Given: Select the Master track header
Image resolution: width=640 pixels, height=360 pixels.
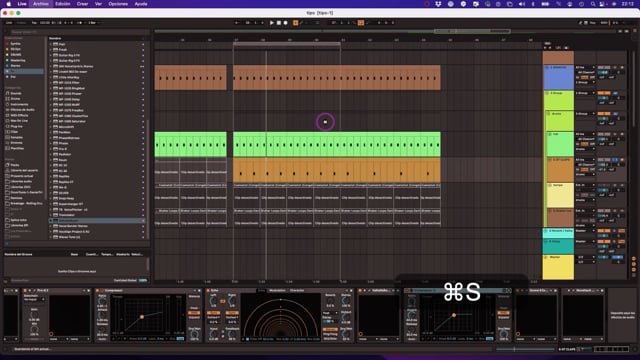Looking at the screenshot, I should 558,267.
